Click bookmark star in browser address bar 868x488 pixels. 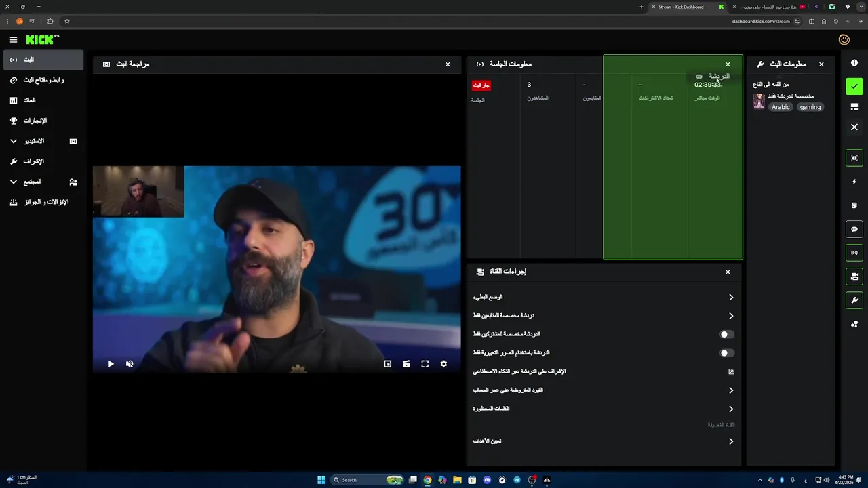pyautogui.click(x=67, y=21)
